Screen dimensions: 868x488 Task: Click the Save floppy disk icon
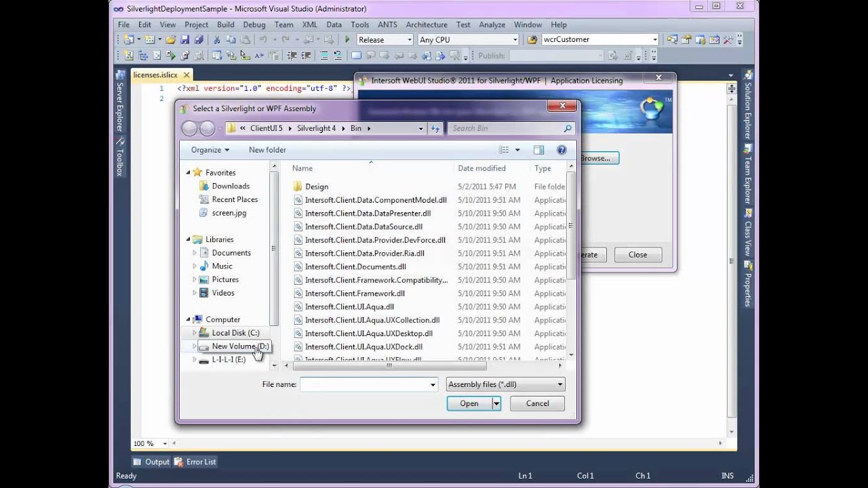[x=185, y=40]
